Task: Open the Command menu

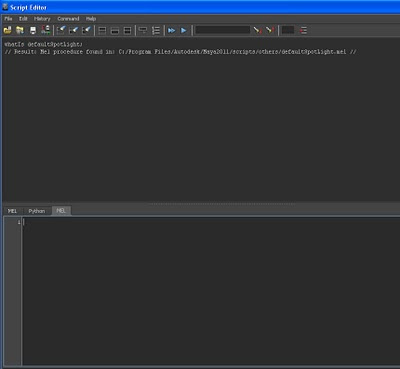Action: (x=68, y=19)
